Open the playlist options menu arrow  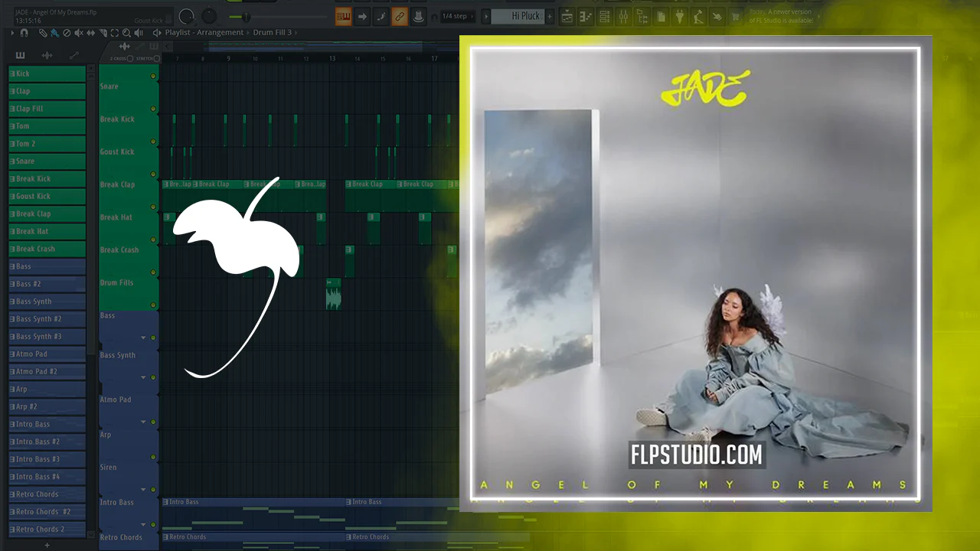tap(12, 33)
